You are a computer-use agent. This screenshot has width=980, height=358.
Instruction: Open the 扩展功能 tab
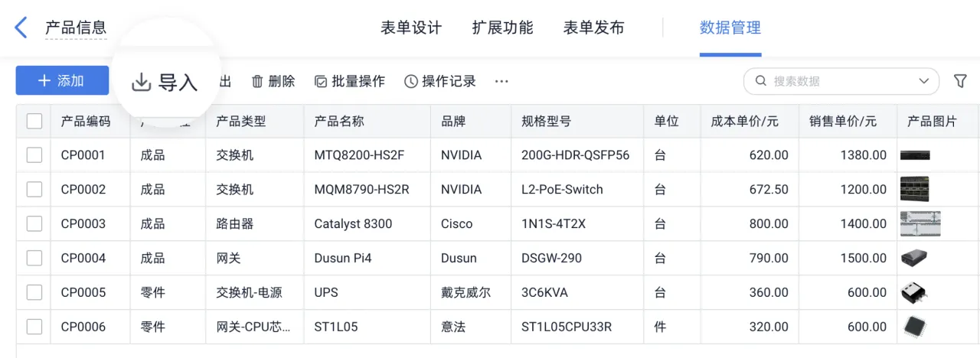[x=502, y=28]
